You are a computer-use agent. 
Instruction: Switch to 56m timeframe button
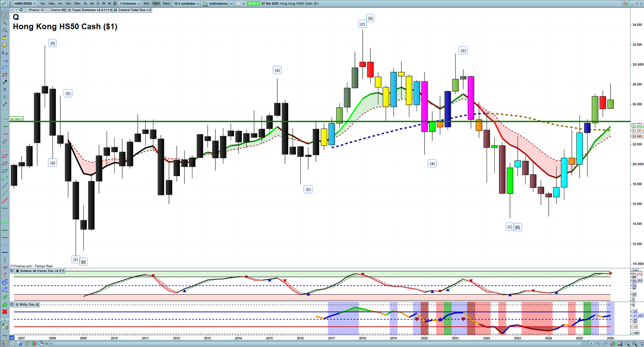tap(77, 3)
